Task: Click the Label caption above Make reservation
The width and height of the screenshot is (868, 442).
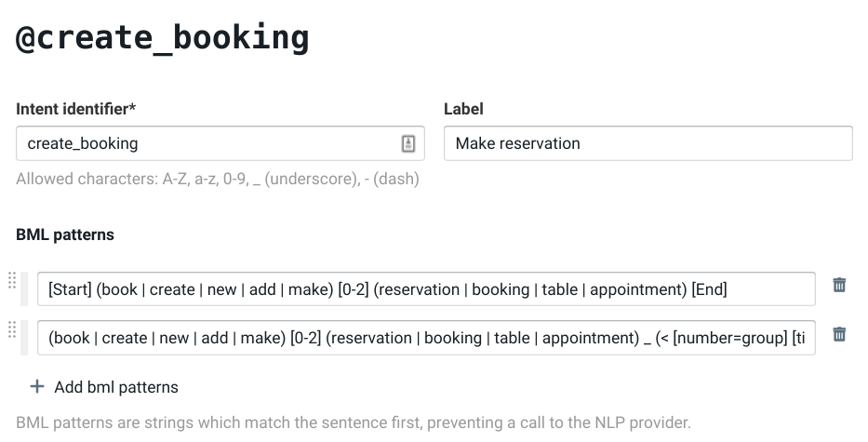Action: (x=463, y=109)
